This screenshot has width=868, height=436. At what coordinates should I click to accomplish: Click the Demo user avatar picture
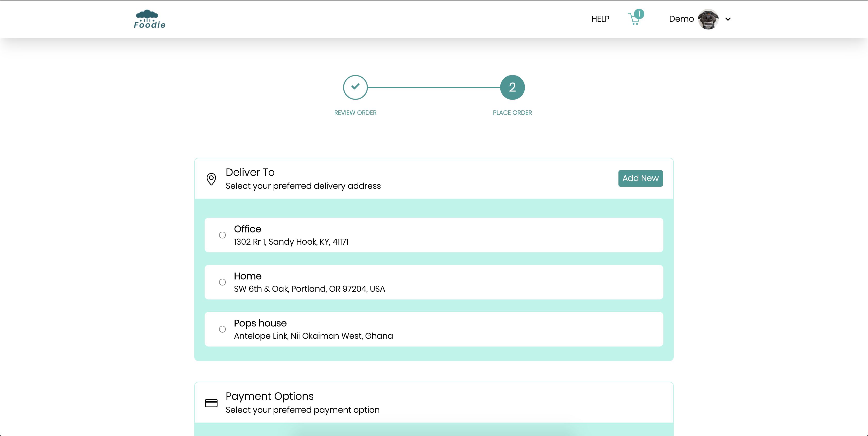(x=708, y=19)
